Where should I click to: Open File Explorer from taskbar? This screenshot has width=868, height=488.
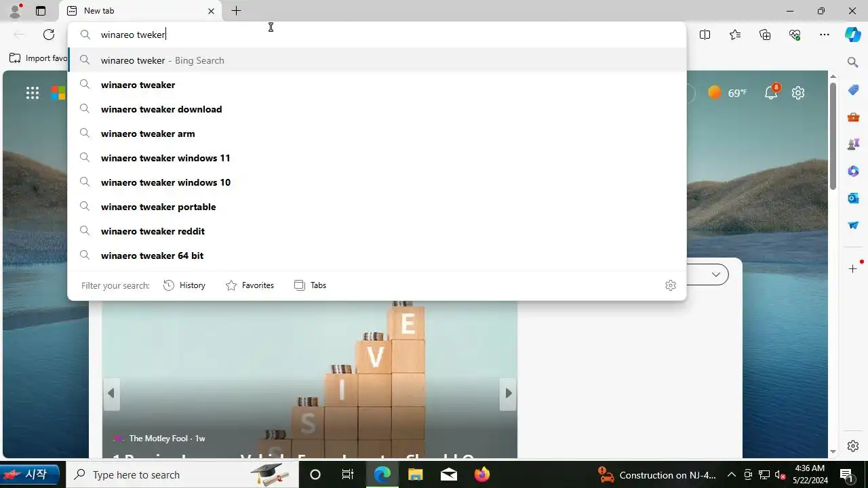point(415,474)
